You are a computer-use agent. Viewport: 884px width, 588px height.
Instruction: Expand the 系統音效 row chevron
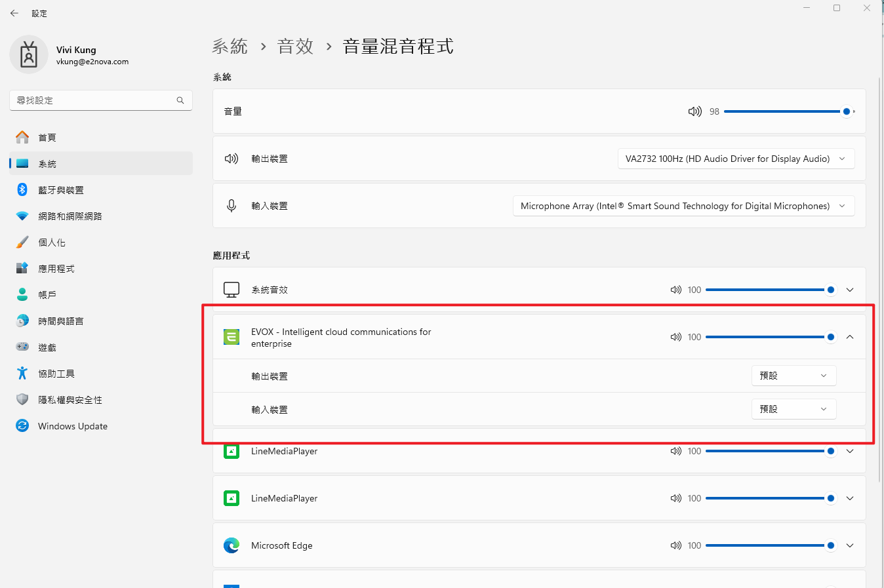click(x=850, y=290)
